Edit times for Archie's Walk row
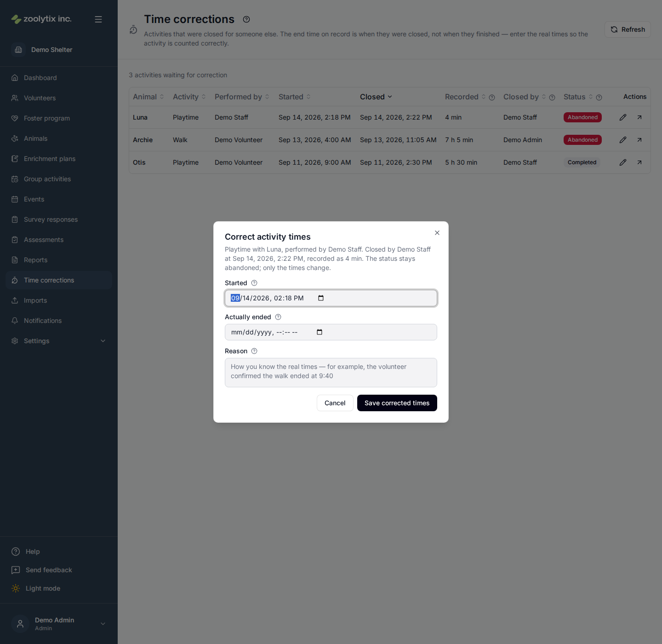This screenshot has width=662, height=644. pos(623,140)
